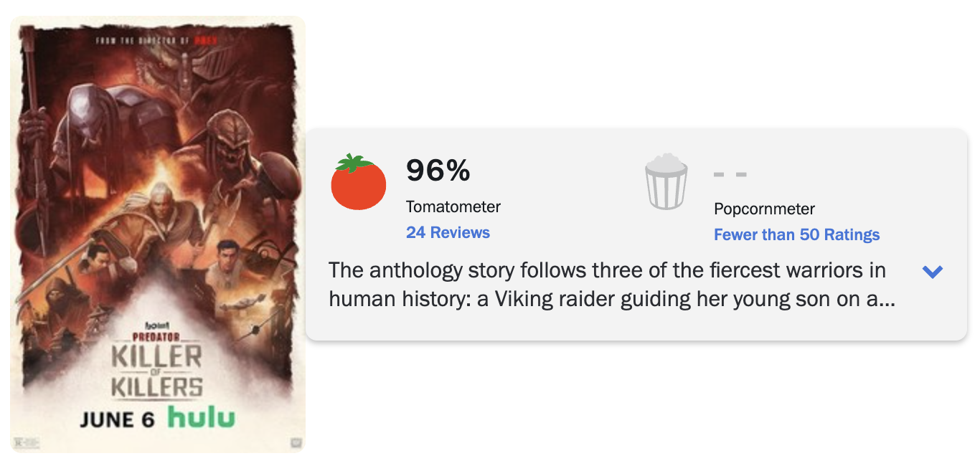Click the Popcornmeter label
Image resolution: width=980 pixels, height=466 pixels.
tap(764, 209)
